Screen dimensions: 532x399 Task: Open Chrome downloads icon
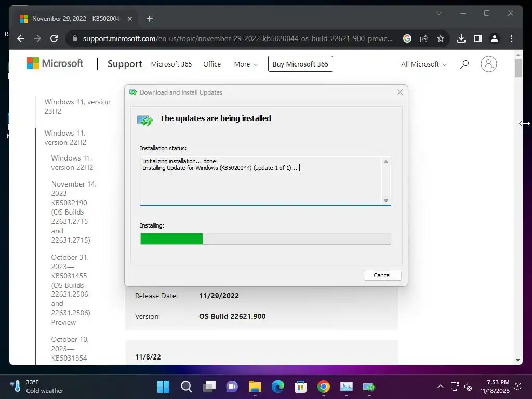pos(461,38)
